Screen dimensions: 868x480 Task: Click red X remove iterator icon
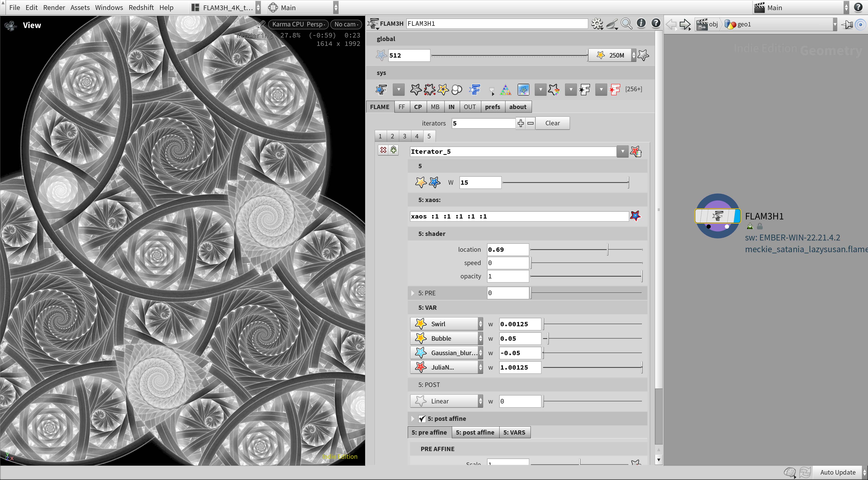pos(383,150)
